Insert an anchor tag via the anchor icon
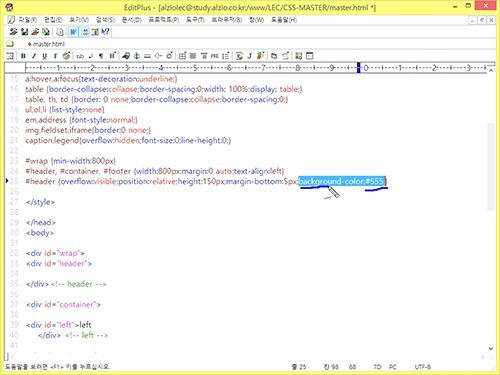The image size is (500, 375). (x=136, y=56)
